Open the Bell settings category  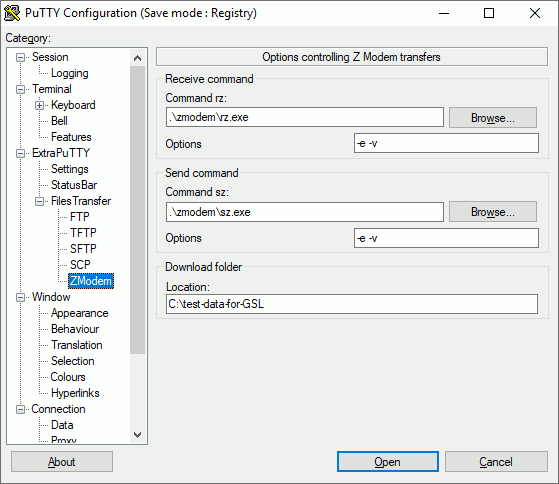tap(59, 121)
